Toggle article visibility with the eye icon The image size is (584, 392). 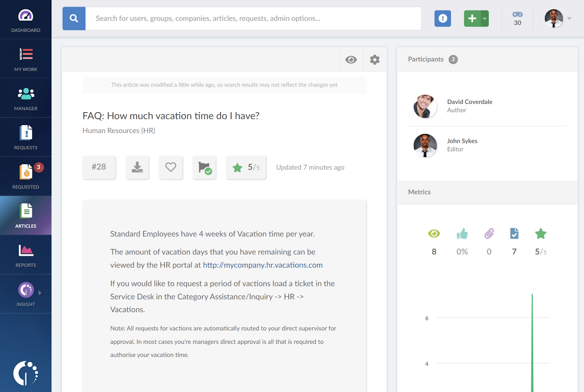(x=351, y=59)
